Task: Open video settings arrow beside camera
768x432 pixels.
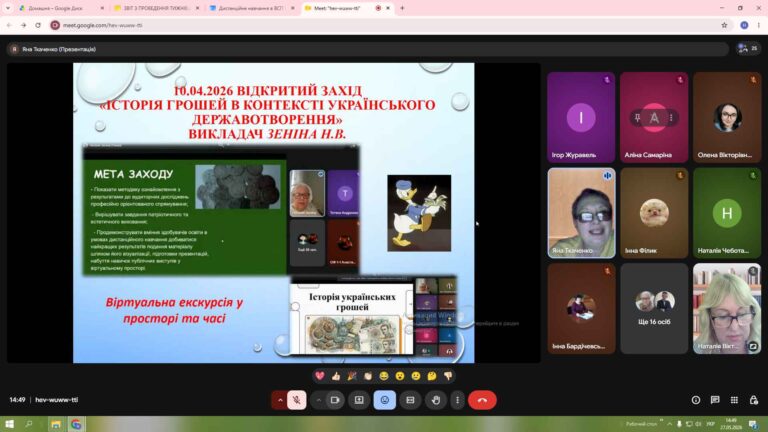Action: [x=318, y=400]
